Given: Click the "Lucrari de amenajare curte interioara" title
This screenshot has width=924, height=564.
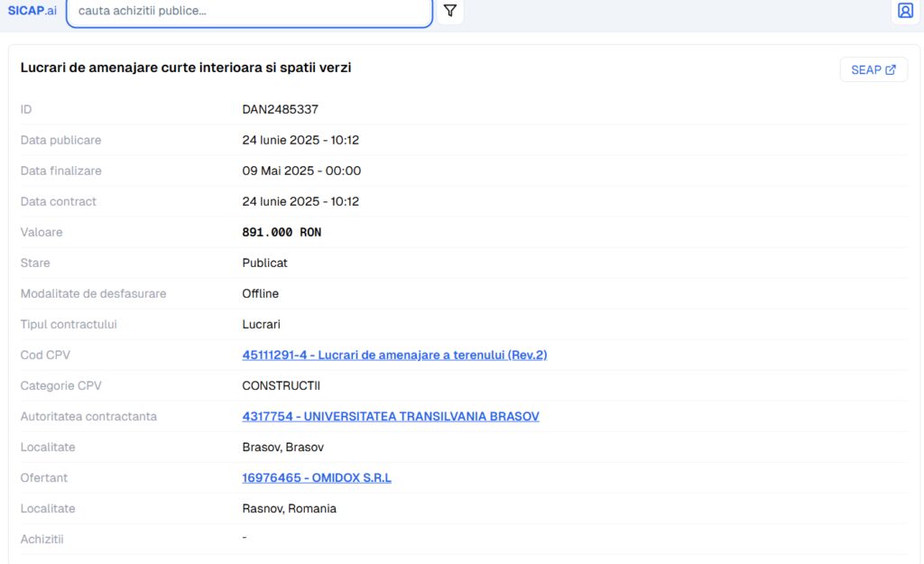Looking at the screenshot, I should tap(186, 68).
